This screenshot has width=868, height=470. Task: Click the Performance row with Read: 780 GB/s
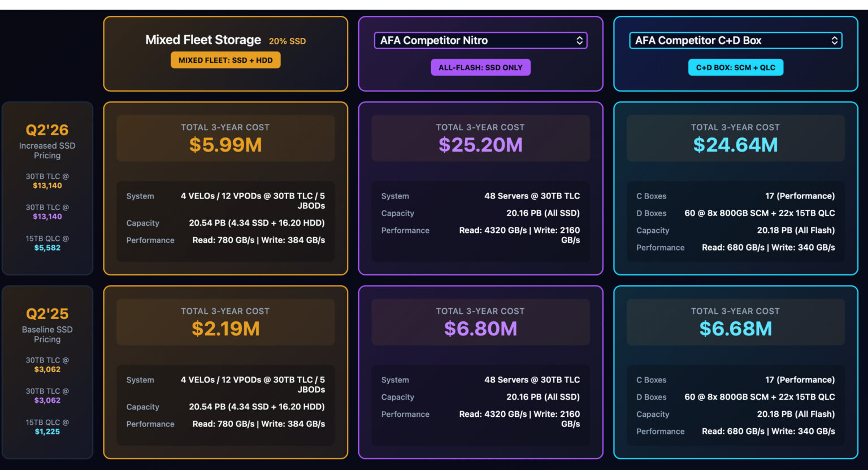click(x=225, y=240)
